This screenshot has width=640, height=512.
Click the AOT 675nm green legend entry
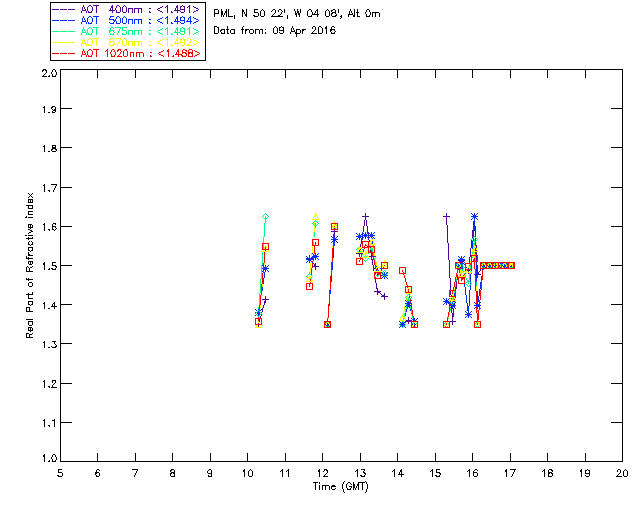tap(128, 30)
